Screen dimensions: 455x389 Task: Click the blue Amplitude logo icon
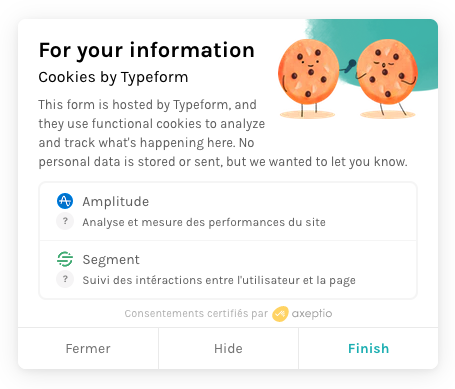[x=65, y=201]
